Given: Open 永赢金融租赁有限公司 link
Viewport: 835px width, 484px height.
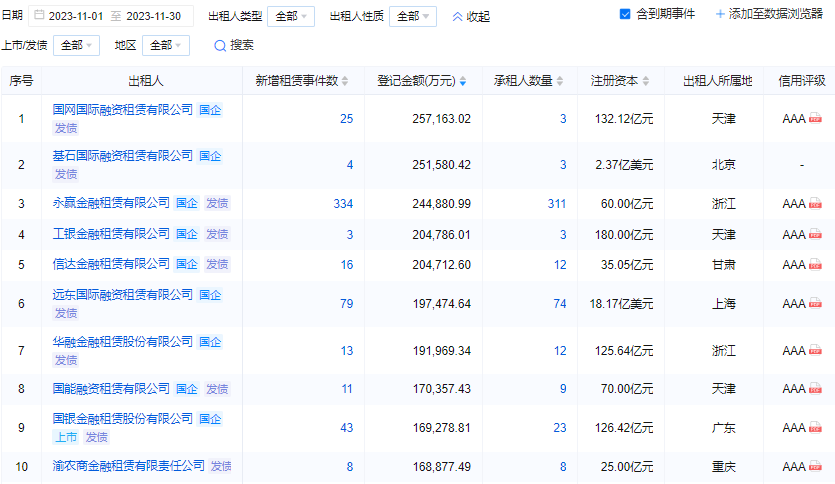Looking at the screenshot, I should point(111,203).
